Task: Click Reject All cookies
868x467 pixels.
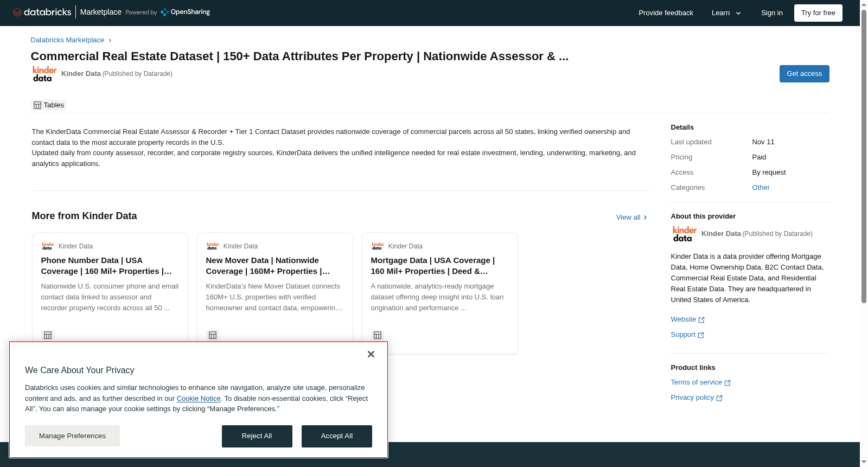Action: (257, 436)
